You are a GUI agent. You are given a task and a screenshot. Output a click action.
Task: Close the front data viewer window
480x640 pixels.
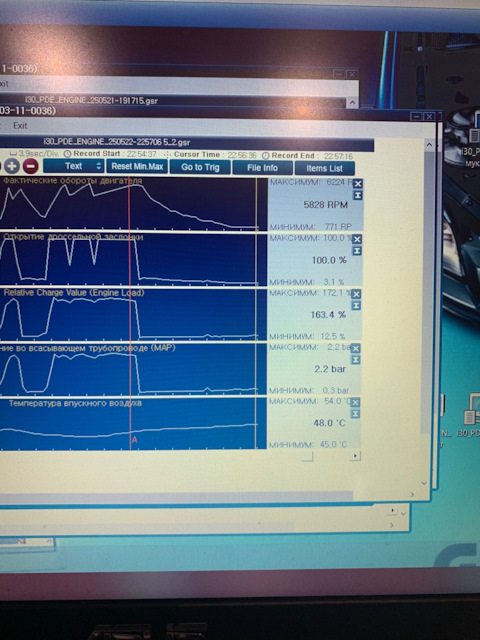[429, 117]
